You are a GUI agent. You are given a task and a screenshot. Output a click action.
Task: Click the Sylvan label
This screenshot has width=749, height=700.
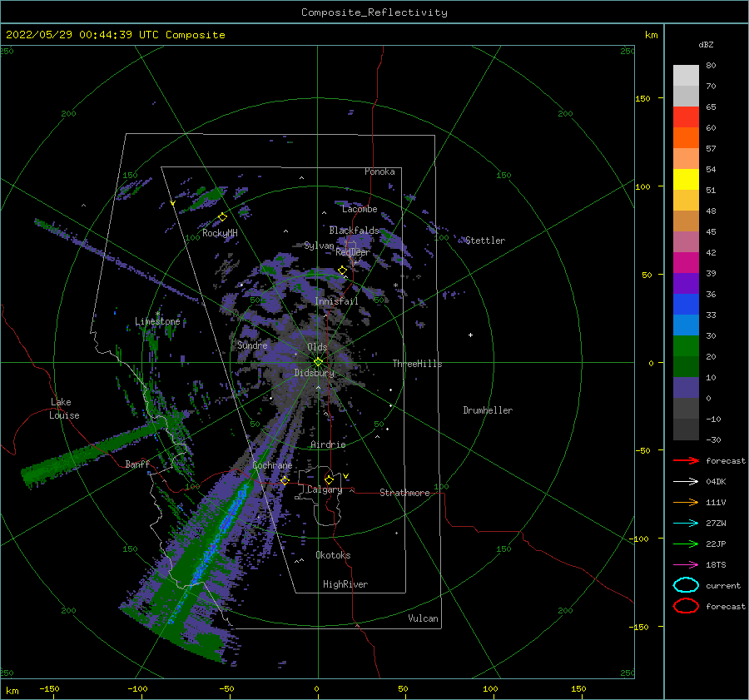point(319,246)
